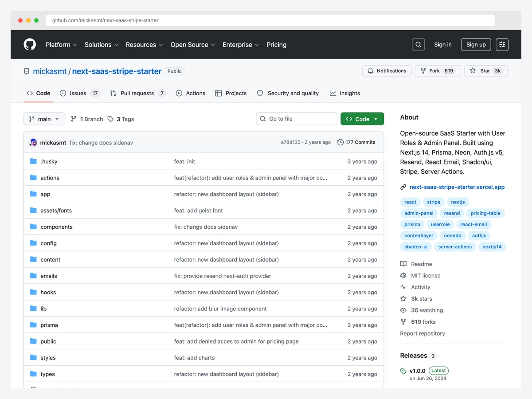Switch to the Pull requests tab
Viewport: 532px width, 399px height.
137,93
